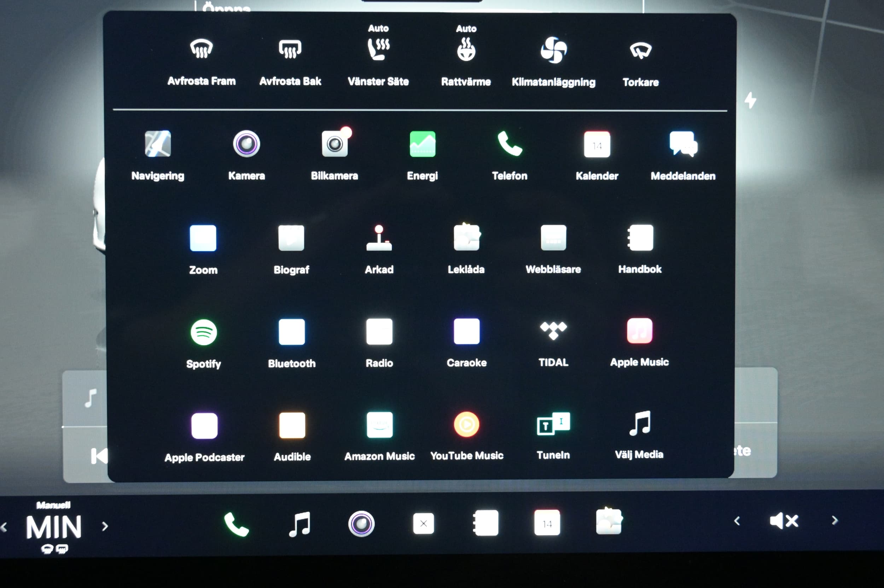
Task: Skip to previous track in media card
Action: tap(99, 456)
